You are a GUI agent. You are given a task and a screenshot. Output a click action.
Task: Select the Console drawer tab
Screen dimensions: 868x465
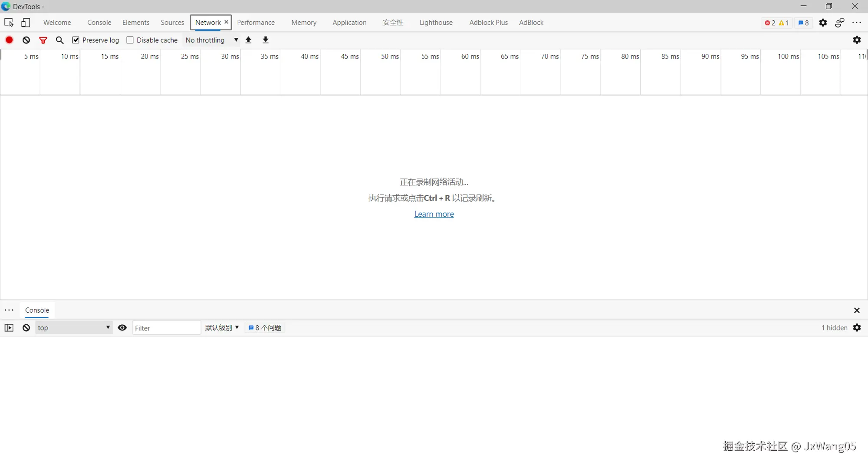click(x=37, y=310)
